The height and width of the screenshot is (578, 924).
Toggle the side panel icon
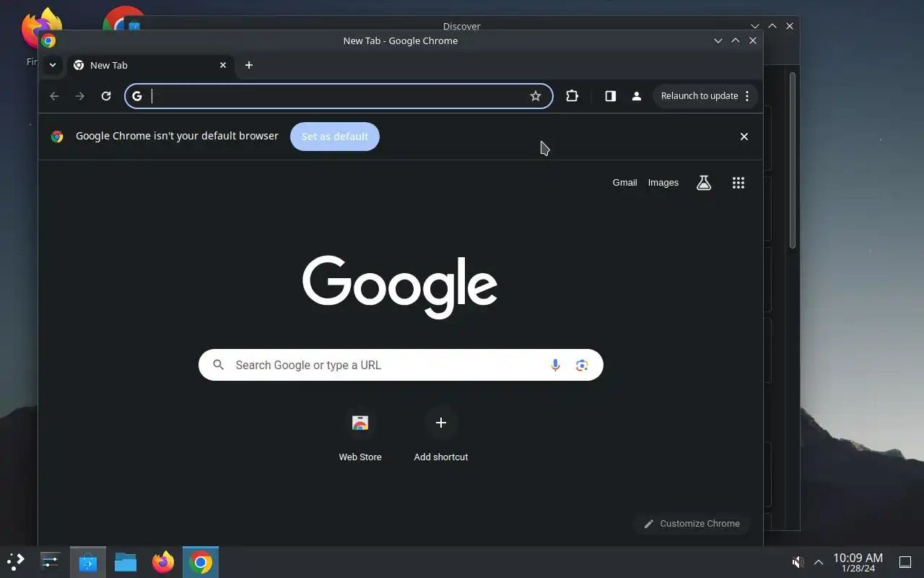[611, 96]
